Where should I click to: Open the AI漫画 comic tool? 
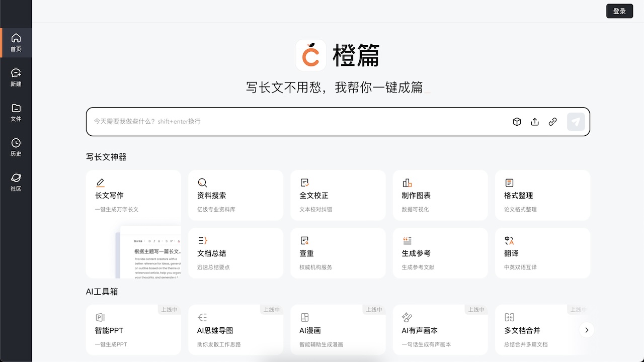(338, 330)
